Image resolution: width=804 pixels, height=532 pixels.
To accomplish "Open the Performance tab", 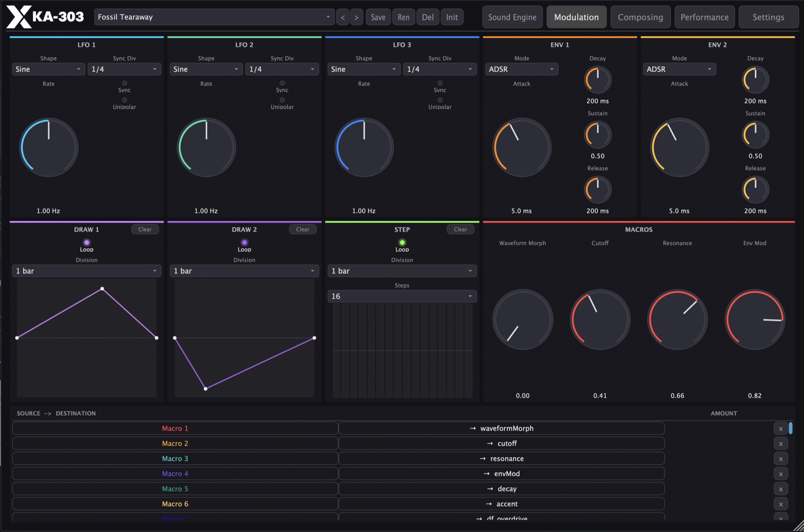I will point(704,17).
